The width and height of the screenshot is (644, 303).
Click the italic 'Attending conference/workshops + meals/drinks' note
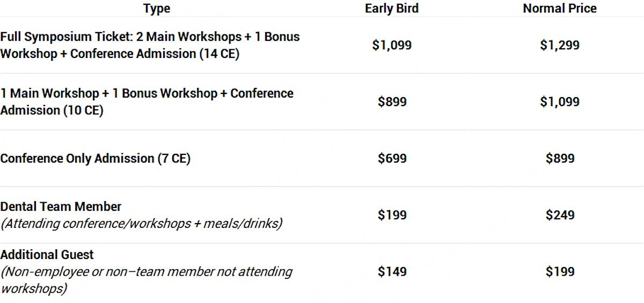(x=141, y=224)
